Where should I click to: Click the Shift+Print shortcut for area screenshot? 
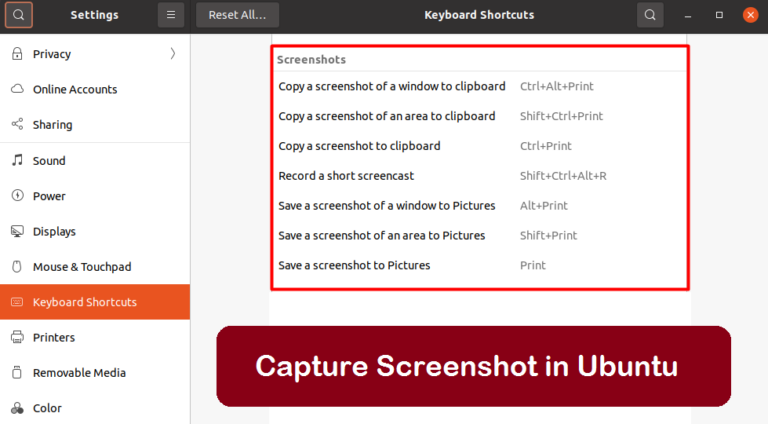tap(548, 235)
